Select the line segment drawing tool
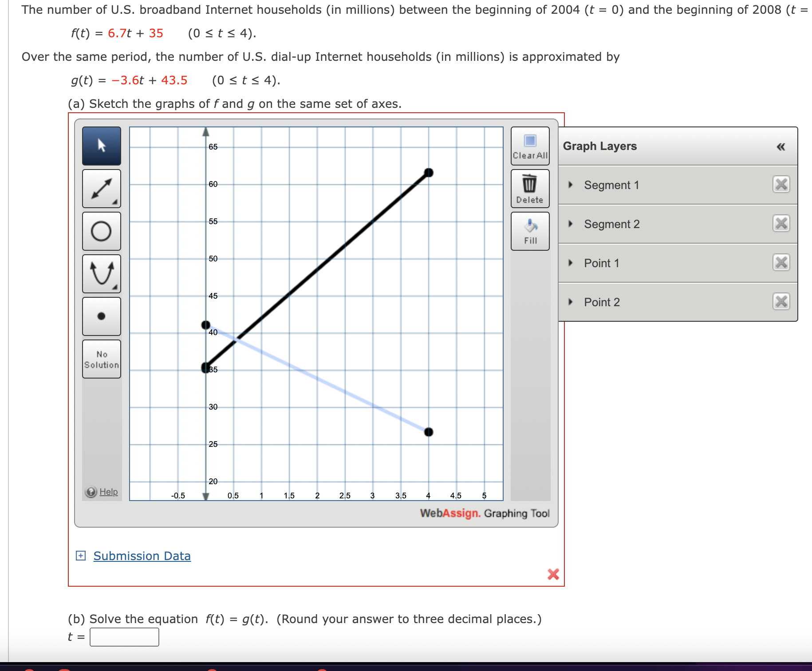Image resolution: width=812 pixels, height=671 pixels. 102,189
